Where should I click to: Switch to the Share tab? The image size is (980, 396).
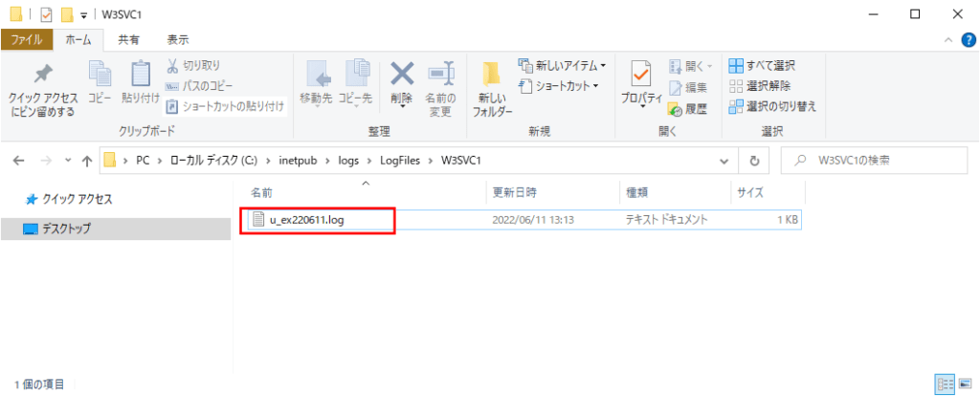click(129, 40)
